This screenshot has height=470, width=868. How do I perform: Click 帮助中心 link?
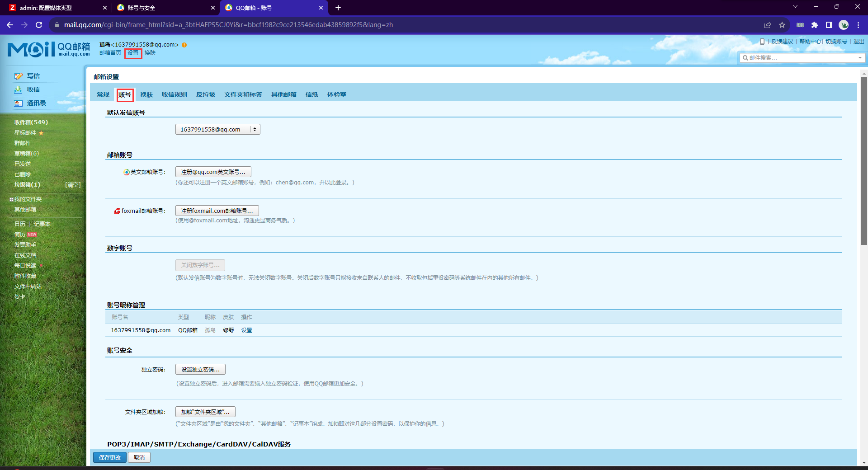tap(810, 42)
